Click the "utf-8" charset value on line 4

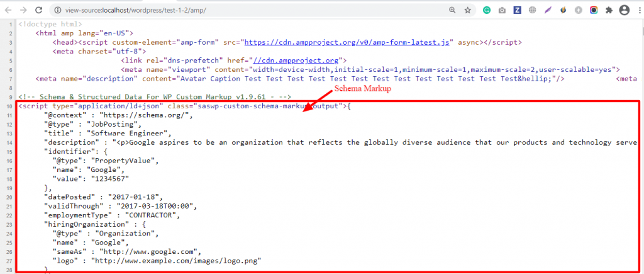(x=128, y=51)
